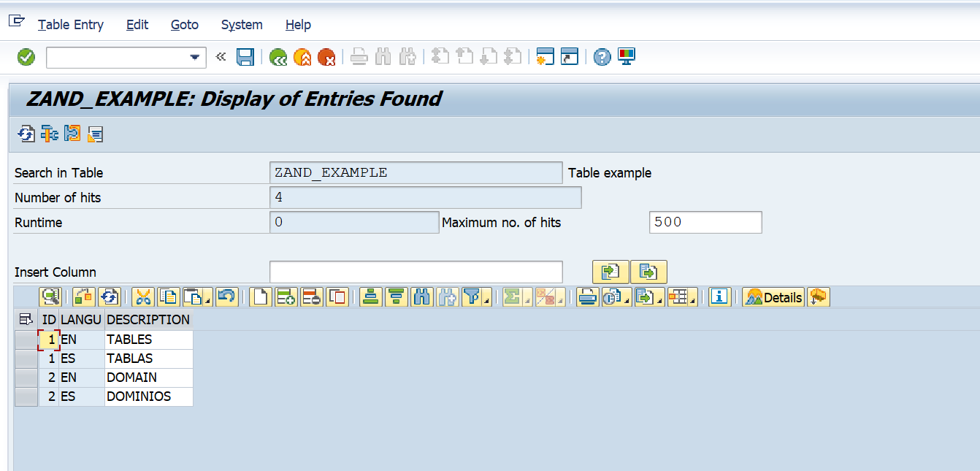The height and width of the screenshot is (471, 980).
Task: Click the second button right of Insert Column
Action: (x=648, y=272)
